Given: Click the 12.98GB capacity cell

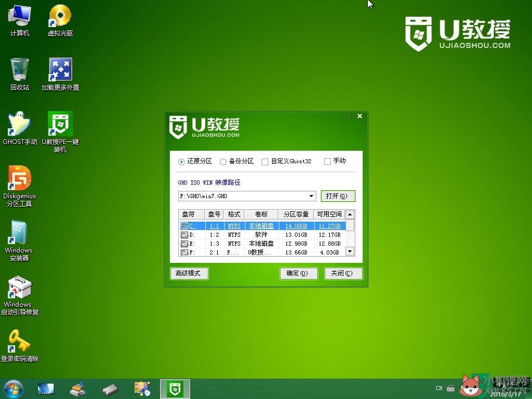Looking at the screenshot, I should pyautogui.click(x=296, y=244).
